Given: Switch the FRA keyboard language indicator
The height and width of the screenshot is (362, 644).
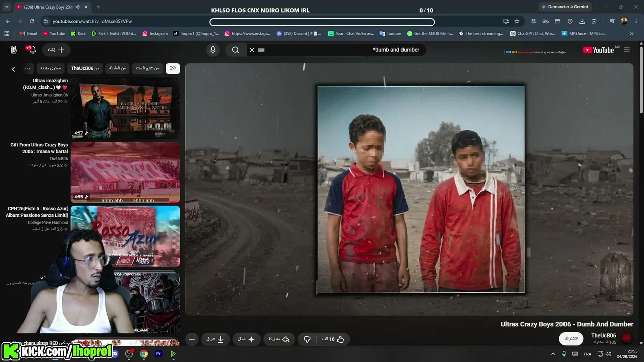Looking at the screenshot, I should pos(587,354).
